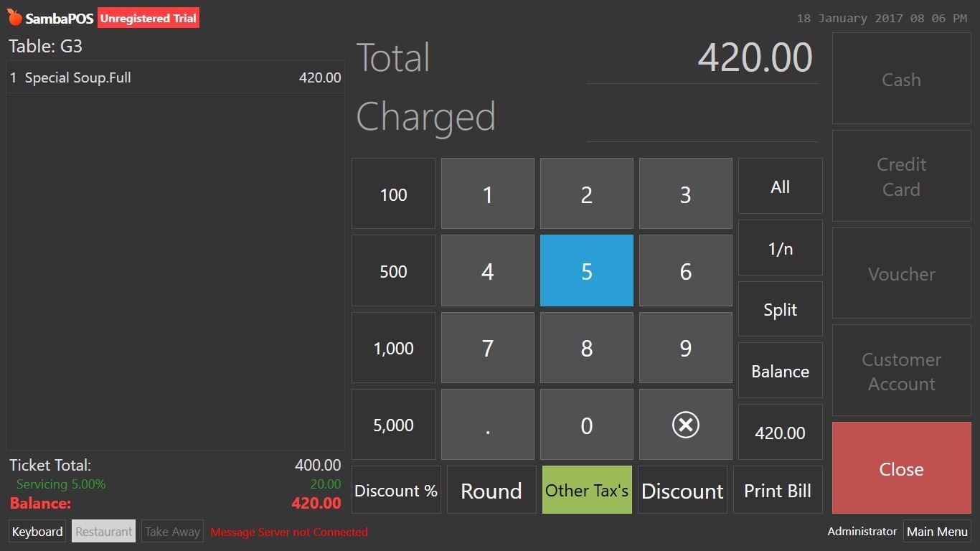Apply a percentage discount with Discount %
980x551 pixels.
pos(395,490)
